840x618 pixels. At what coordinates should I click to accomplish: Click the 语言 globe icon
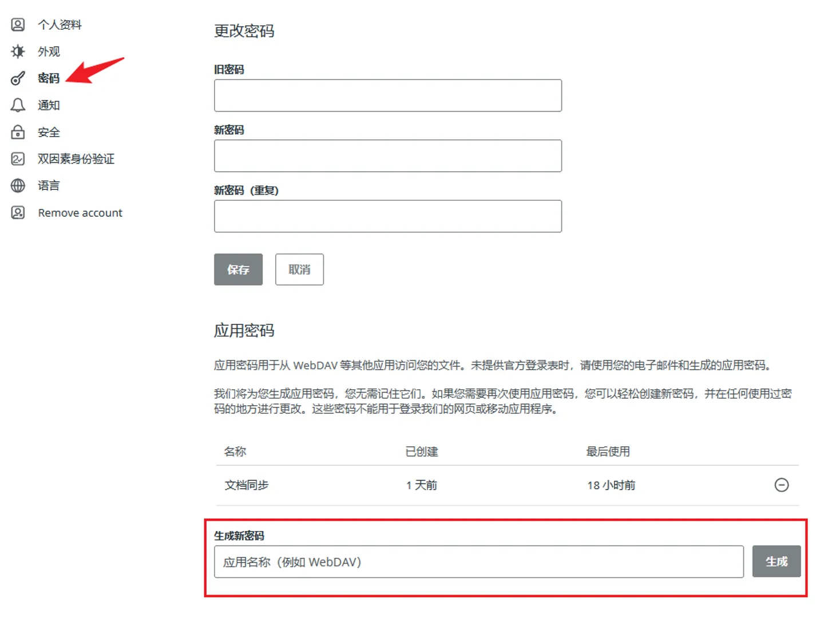pyautogui.click(x=18, y=186)
